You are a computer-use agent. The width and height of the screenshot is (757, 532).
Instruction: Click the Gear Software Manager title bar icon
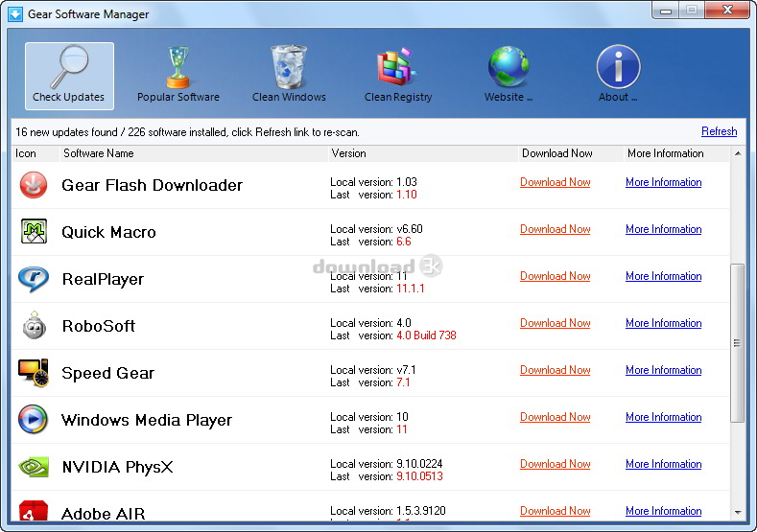tap(15, 14)
